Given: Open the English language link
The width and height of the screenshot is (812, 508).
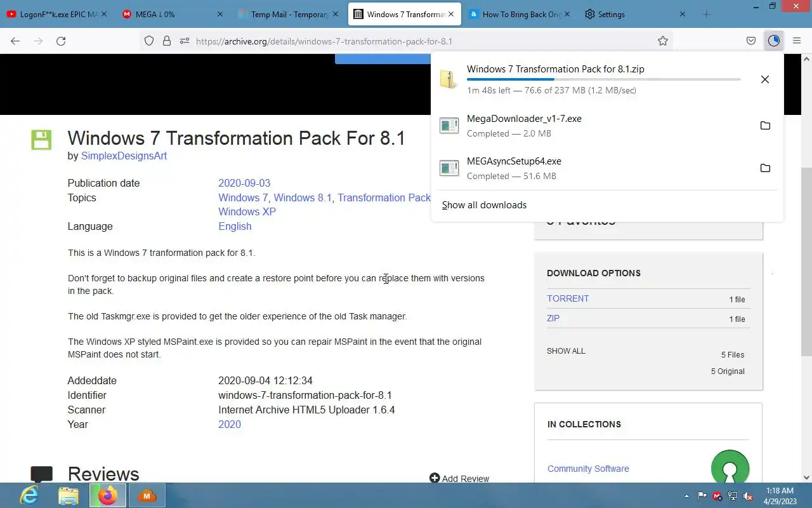Looking at the screenshot, I should 235,226.
